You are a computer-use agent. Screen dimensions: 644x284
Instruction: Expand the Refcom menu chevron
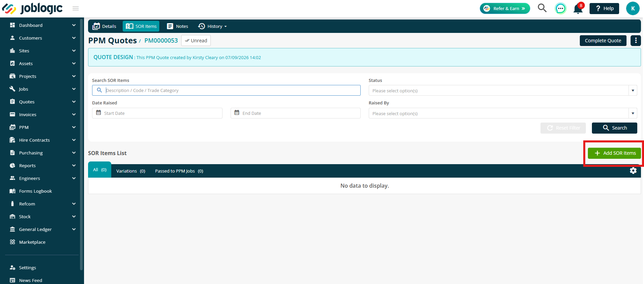pos(74,204)
